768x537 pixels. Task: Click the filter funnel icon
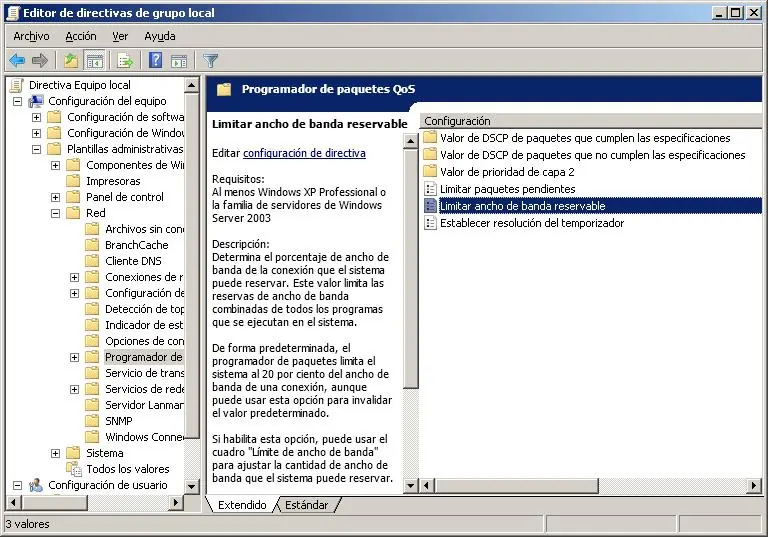[x=211, y=61]
